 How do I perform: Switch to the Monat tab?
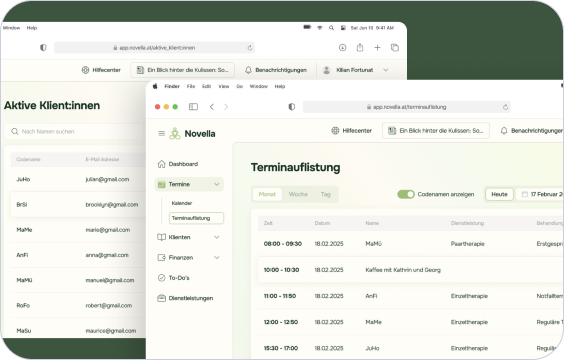267,194
